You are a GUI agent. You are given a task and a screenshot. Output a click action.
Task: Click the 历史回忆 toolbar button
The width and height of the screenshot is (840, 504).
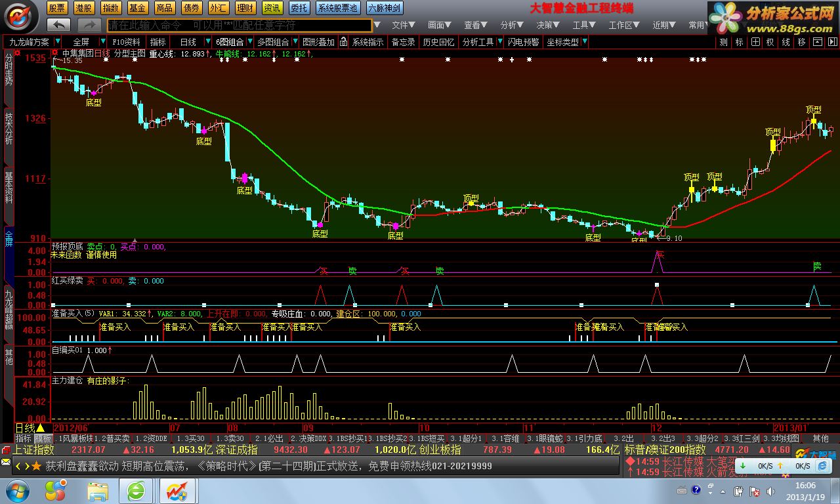click(x=438, y=42)
